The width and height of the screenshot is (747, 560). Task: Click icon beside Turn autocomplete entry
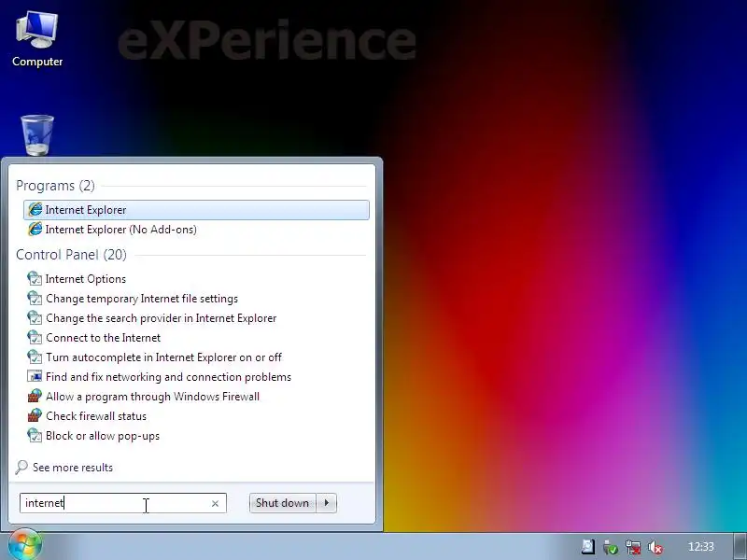(35, 357)
